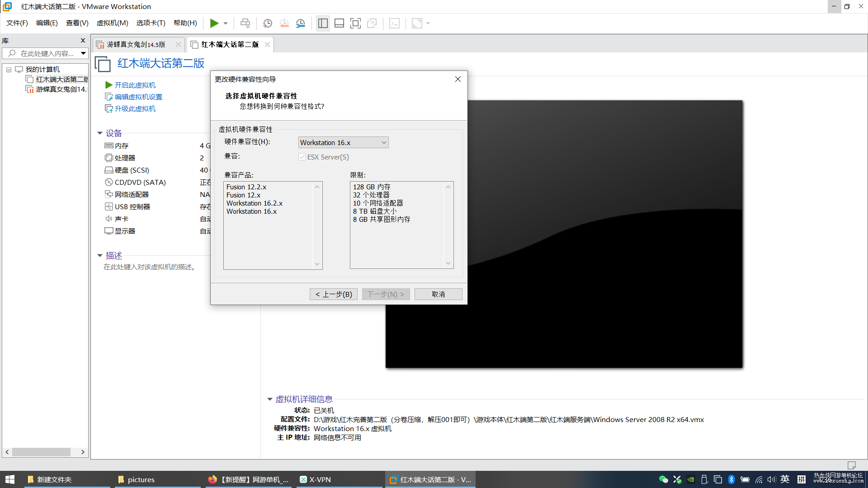Open the 文件(F) menu
868x488 pixels.
click(17, 23)
